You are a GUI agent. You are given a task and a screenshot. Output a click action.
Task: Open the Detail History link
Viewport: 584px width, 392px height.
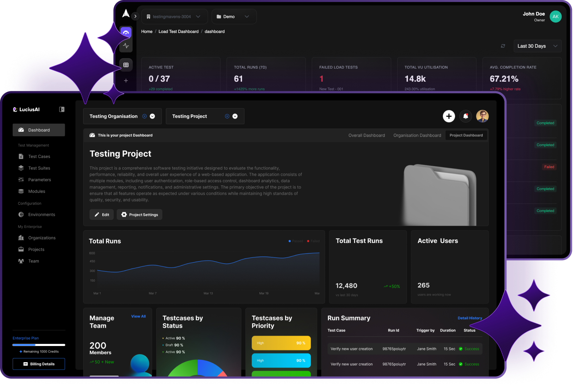[x=470, y=318]
